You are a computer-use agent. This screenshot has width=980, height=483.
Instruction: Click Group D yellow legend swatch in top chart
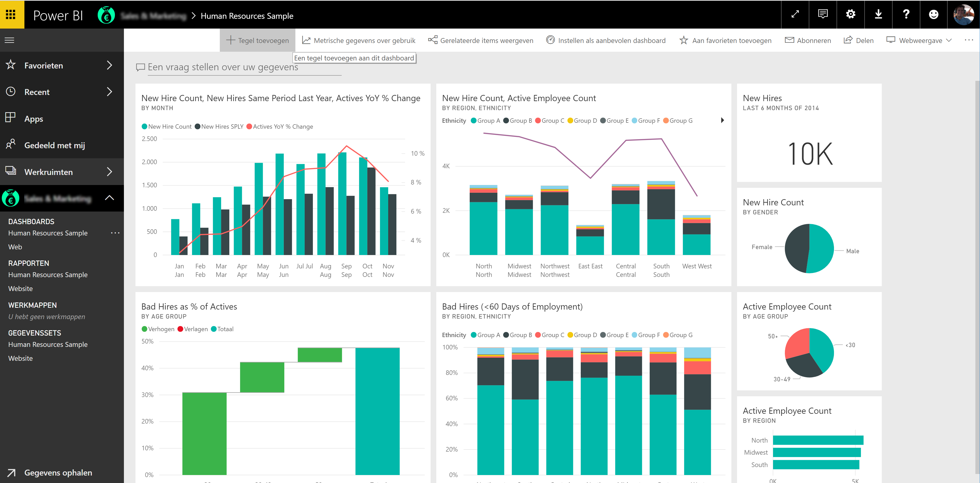[x=570, y=120]
